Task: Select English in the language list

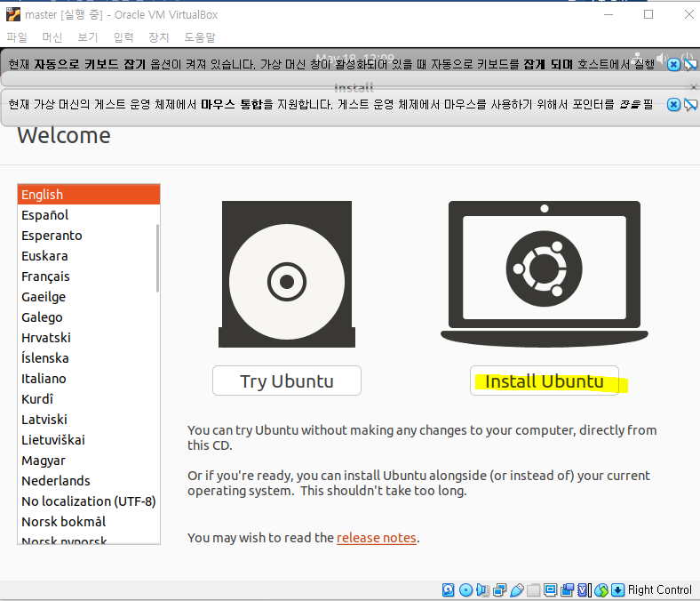Action: pos(89,195)
